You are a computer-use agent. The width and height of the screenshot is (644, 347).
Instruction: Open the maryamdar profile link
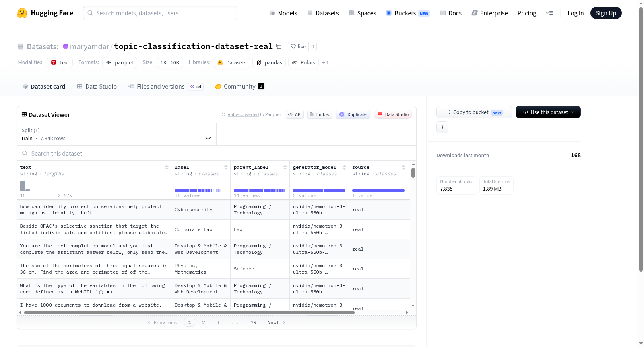pos(89,46)
